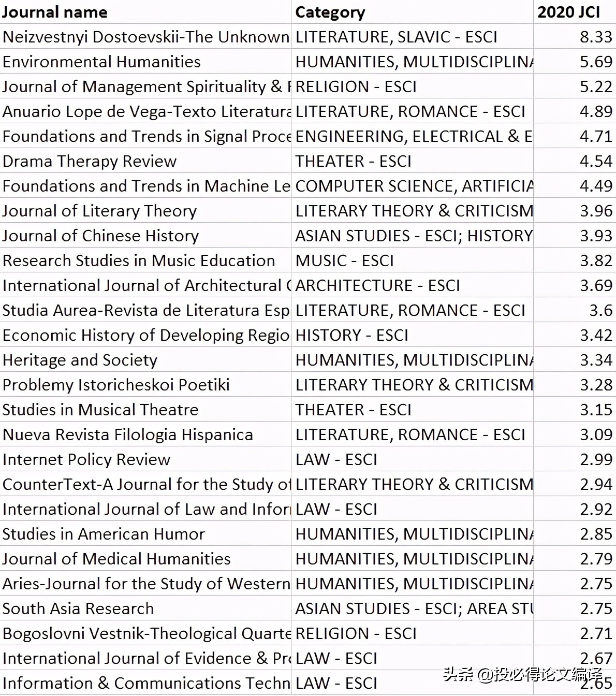Viewport: 616px width, 696px height.
Task: Click the JCI value 8.33 cell
Action: 595,37
